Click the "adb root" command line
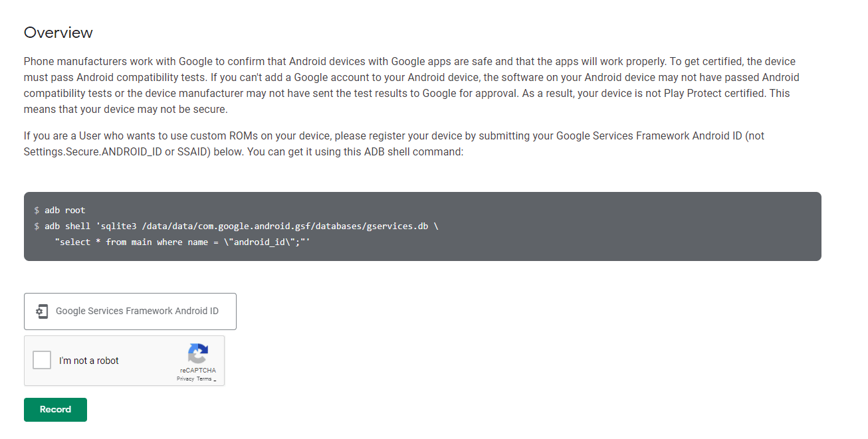This screenshot has height=439, width=868. (x=60, y=210)
